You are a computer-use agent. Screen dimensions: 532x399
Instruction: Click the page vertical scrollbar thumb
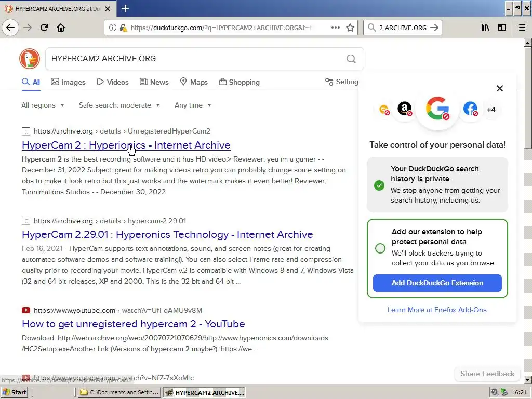click(x=527, y=98)
